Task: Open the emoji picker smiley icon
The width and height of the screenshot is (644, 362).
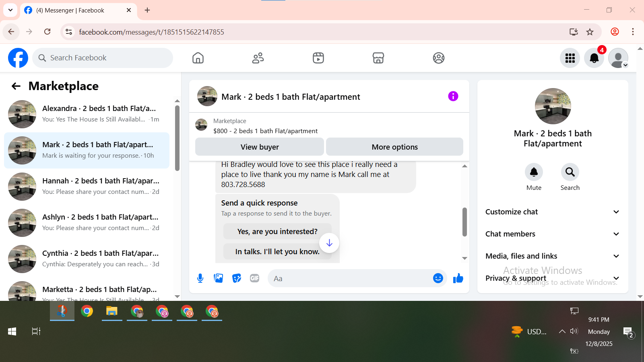Action: coord(438,278)
